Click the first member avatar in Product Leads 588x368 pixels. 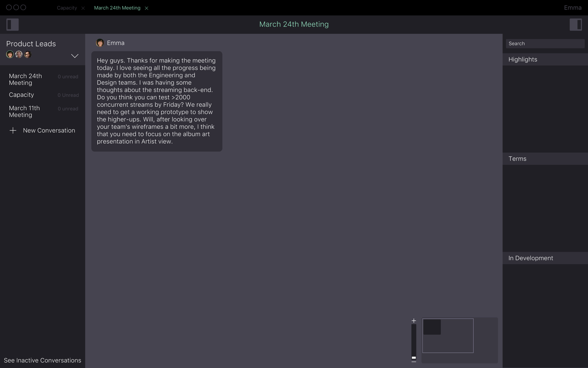(10, 55)
